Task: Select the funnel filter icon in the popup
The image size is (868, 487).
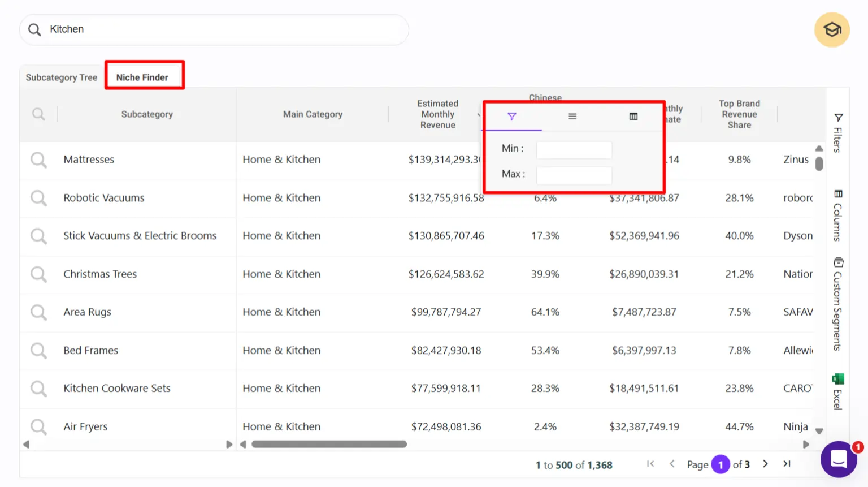Action: [511, 117]
